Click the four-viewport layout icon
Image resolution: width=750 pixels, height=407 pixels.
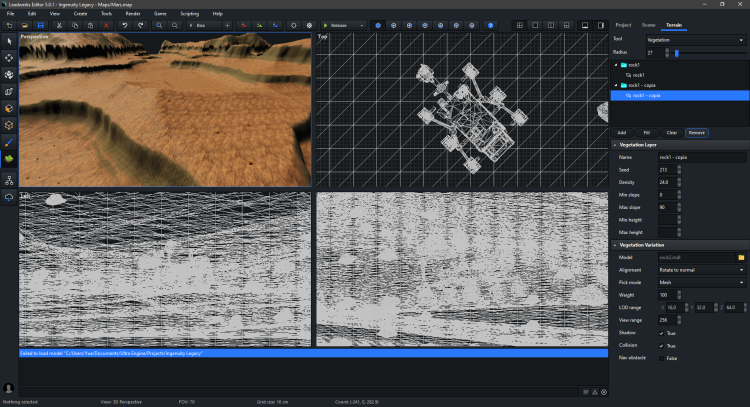click(x=521, y=23)
